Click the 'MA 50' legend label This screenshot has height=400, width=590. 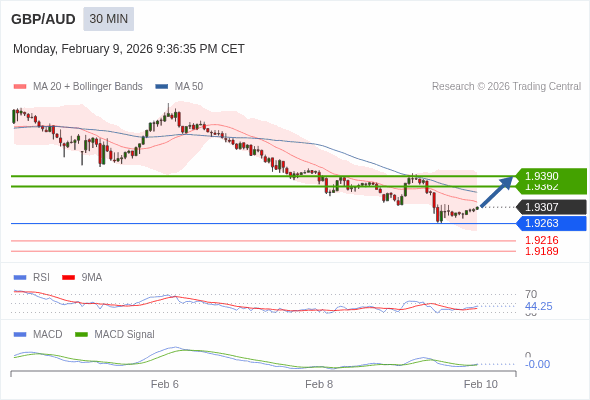point(189,87)
